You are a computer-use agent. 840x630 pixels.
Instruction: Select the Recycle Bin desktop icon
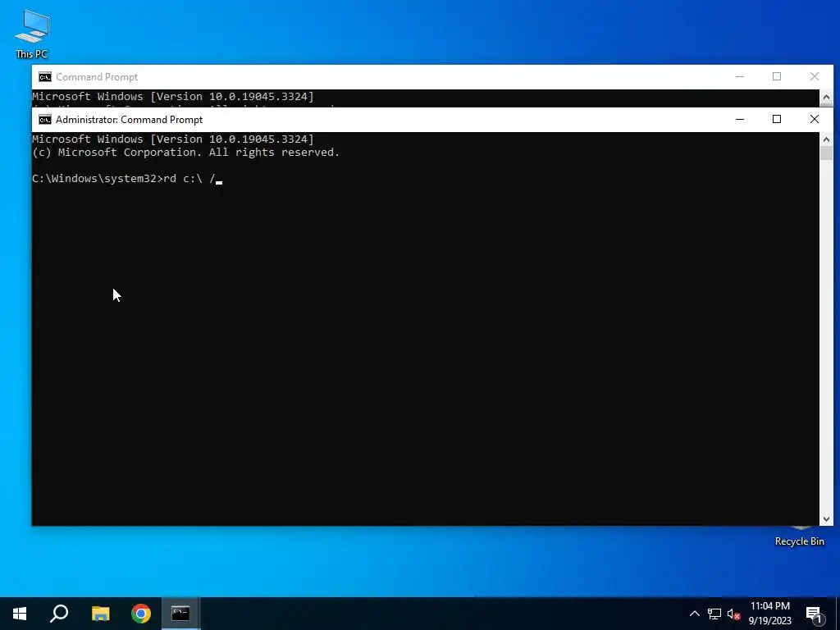(799, 537)
